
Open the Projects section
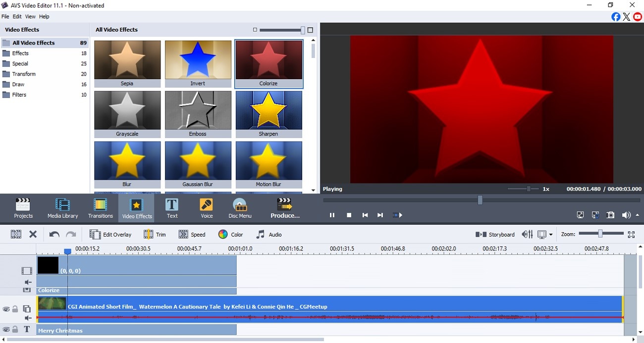[23, 208]
